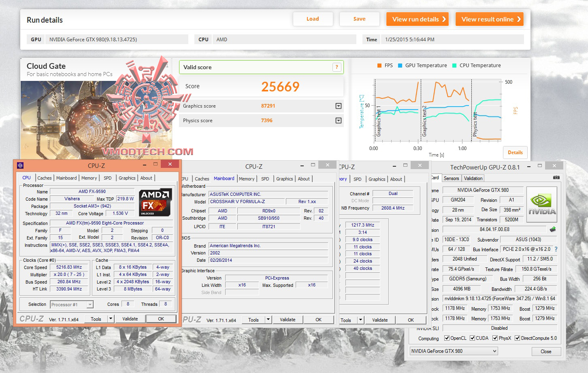The image size is (588, 373).
Task: Toggle the OpenCL checkbox in GPU-Z
Action: [x=447, y=338]
